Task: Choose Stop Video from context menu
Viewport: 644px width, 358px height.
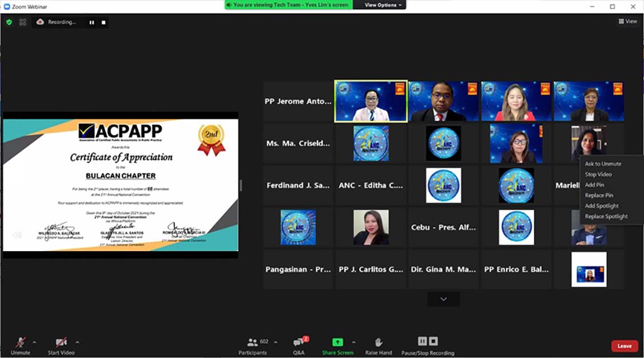Action: [598, 174]
